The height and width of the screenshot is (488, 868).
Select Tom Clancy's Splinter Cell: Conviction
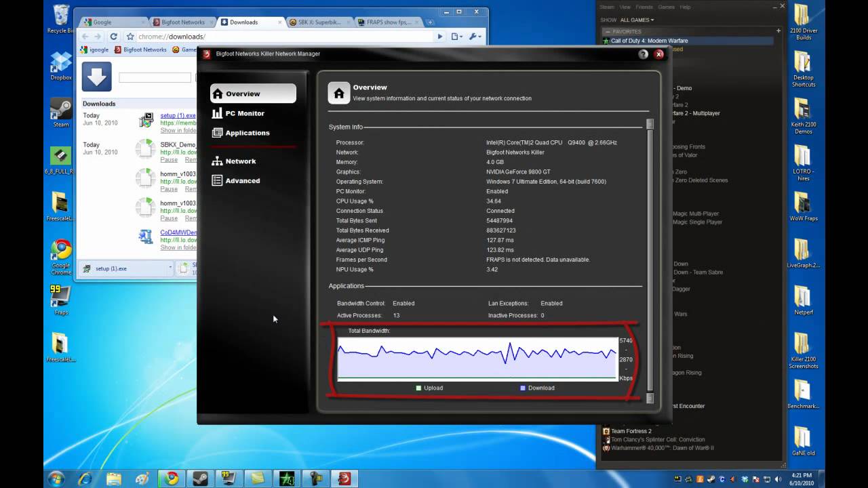[658, 439]
